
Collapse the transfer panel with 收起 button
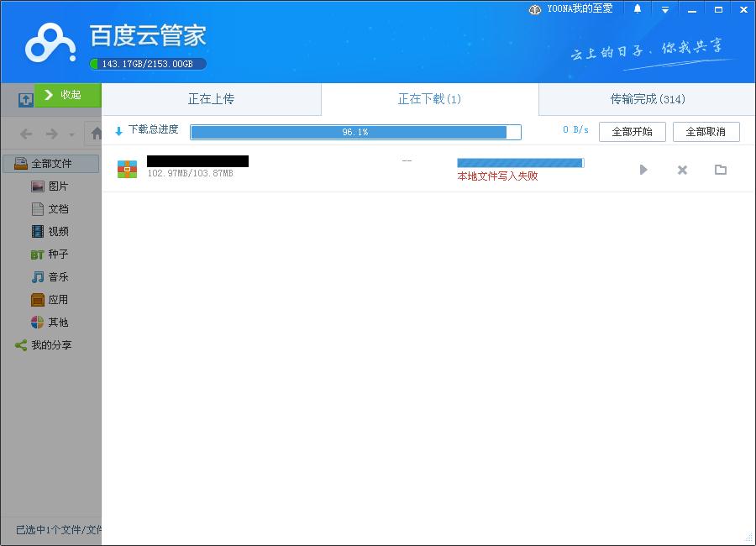point(67,95)
